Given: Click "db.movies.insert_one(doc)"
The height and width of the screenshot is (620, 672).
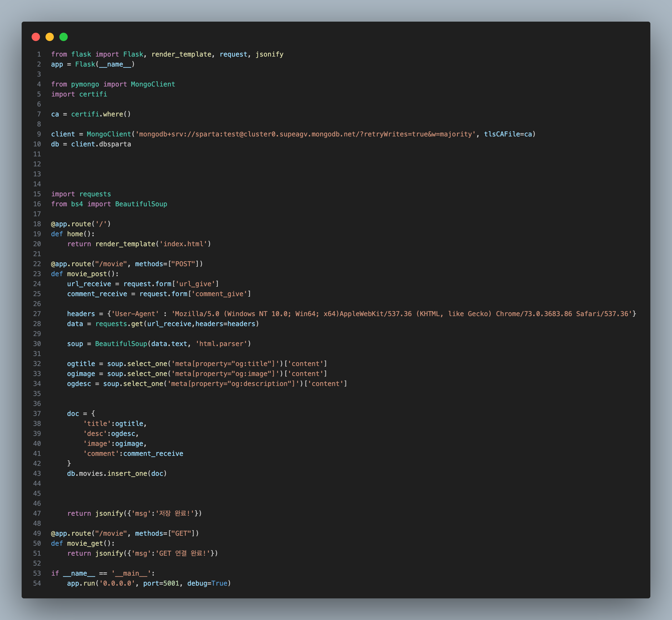Looking at the screenshot, I should (x=117, y=474).
